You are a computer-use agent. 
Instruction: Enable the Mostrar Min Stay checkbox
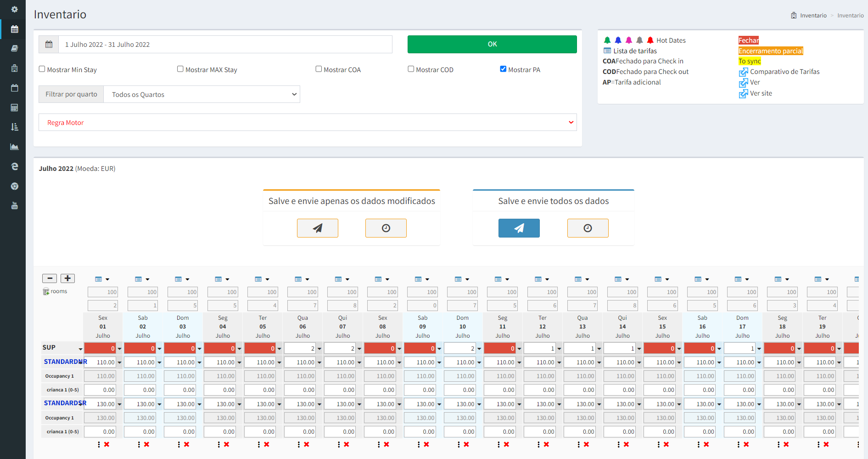coord(42,69)
